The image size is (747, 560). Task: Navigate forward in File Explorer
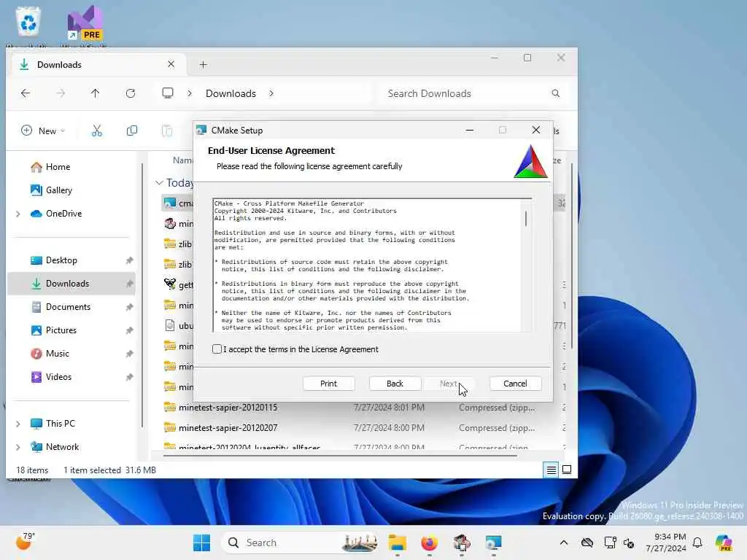[61, 93]
